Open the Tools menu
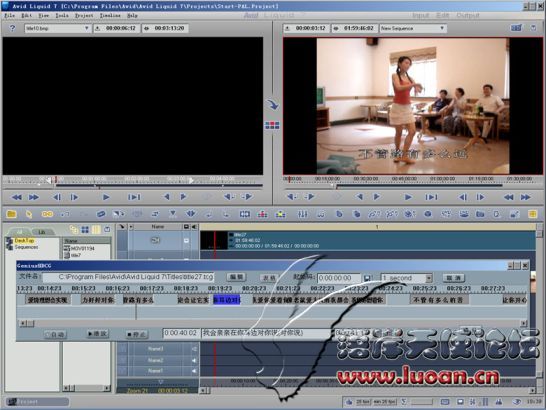 click(x=62, y=16)
